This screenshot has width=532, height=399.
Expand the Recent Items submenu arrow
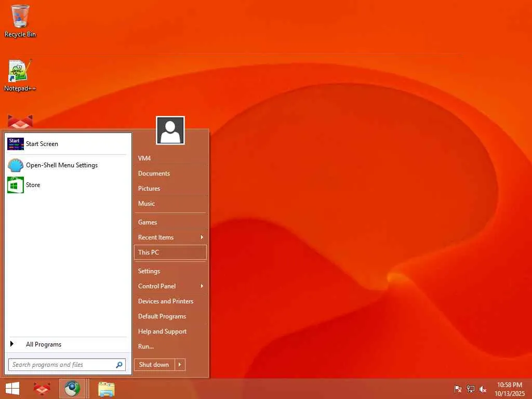(202, 237)
